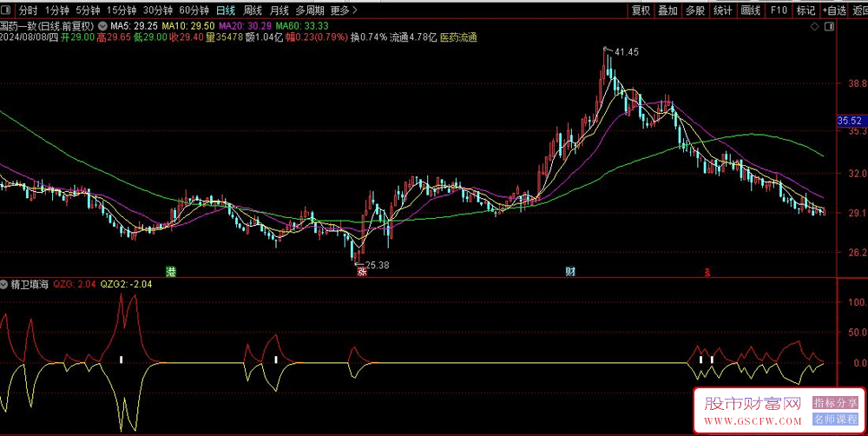The height and width of the screenshot is (436, 868).
Task: Click the diamond icon above the chart
Action: pyautogui.click(x=814, y=27)
